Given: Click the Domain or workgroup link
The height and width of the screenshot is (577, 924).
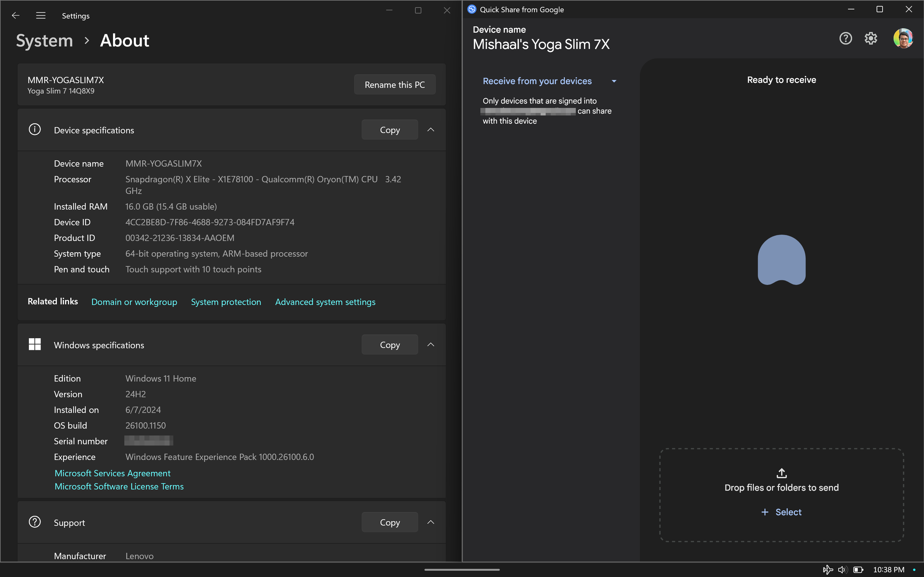Looking at the screenshot, I should click(134, 302).
